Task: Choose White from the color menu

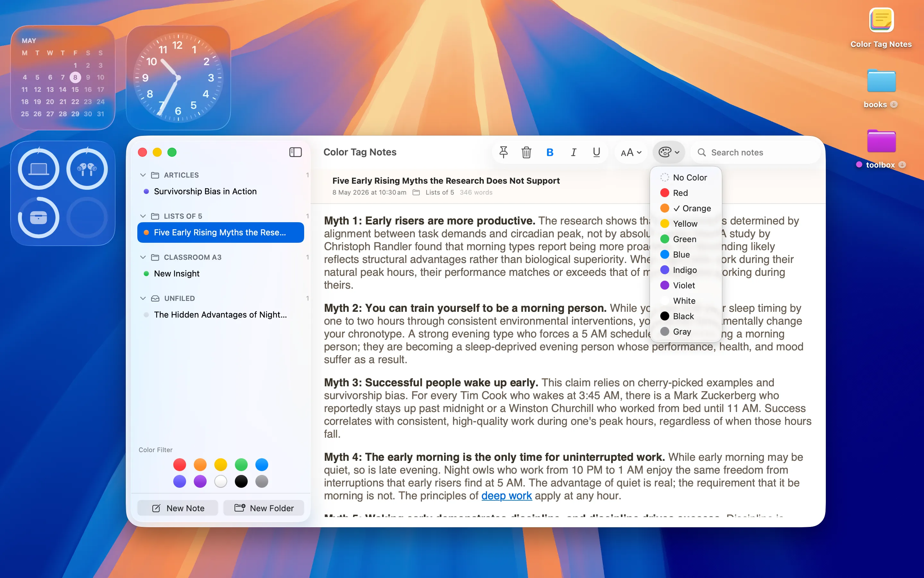Action: point(685,301)
